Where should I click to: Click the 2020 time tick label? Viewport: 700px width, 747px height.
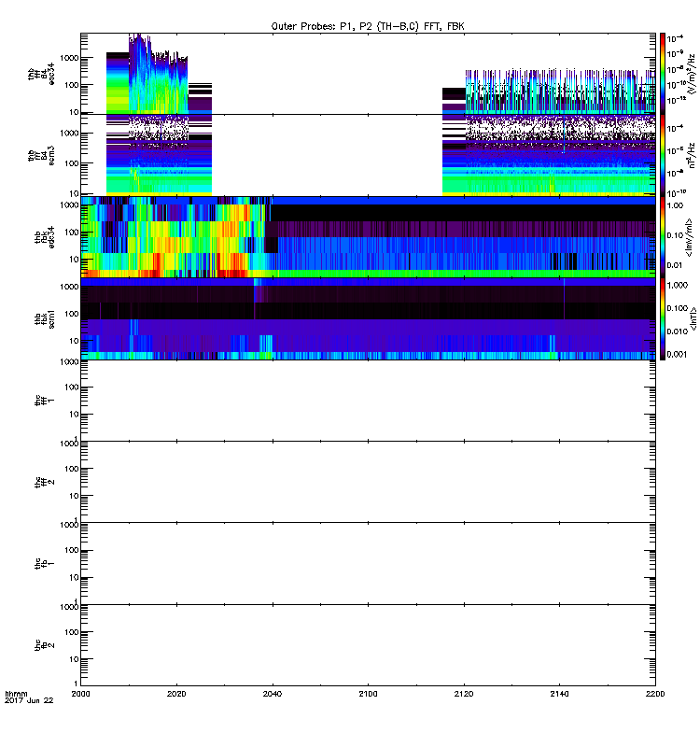point(176,694)
